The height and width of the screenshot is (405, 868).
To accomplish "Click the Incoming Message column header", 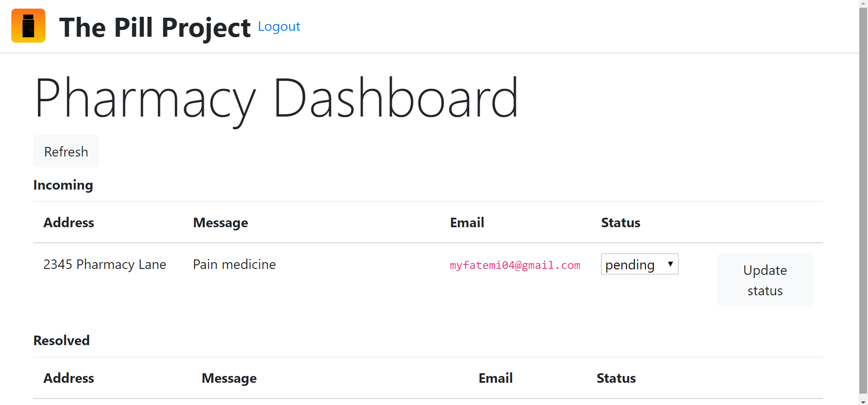I will (x=221, y=223).
